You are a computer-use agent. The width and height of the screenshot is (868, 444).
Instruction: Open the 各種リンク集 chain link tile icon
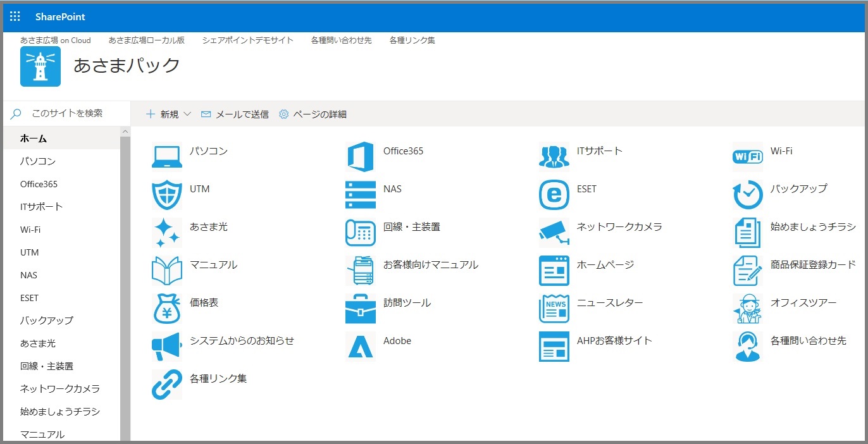(167, 385)
